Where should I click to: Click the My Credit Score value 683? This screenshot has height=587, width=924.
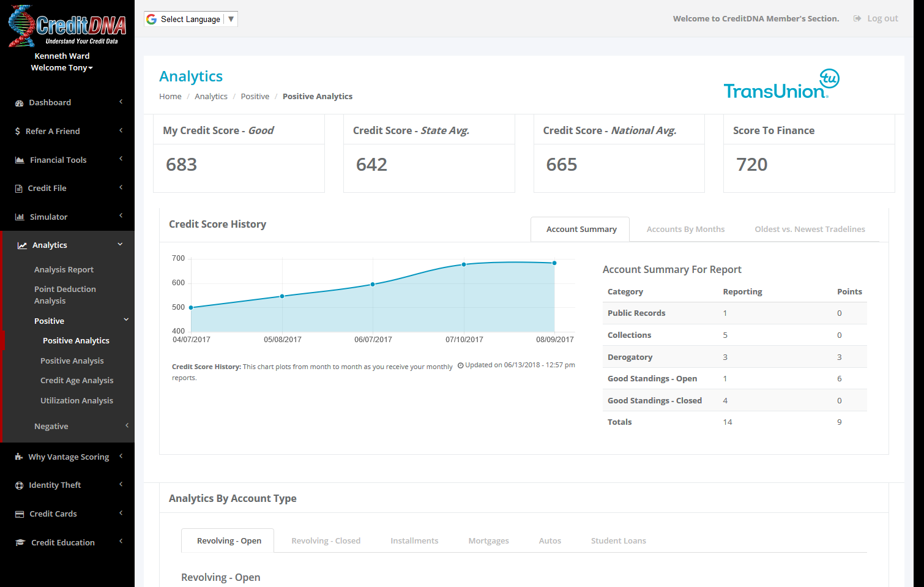(x=181, y=165)
